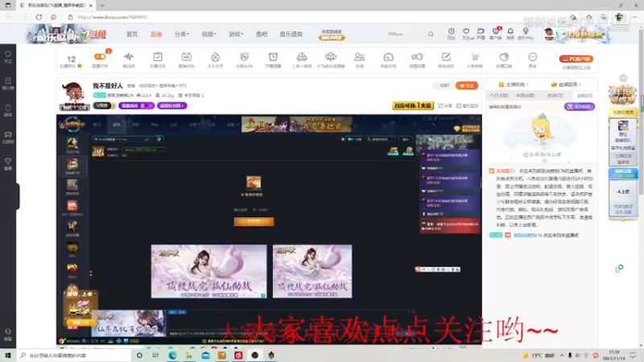Open the three-dots More icon in streamer toolbar
This screenshot has width=644, height=362.
click(x=532, y=56)
